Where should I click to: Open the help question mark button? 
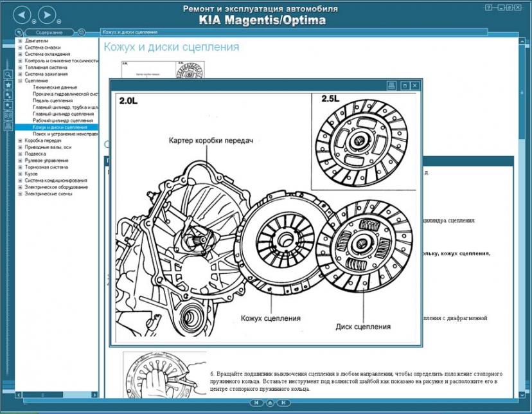coord(488,8)
